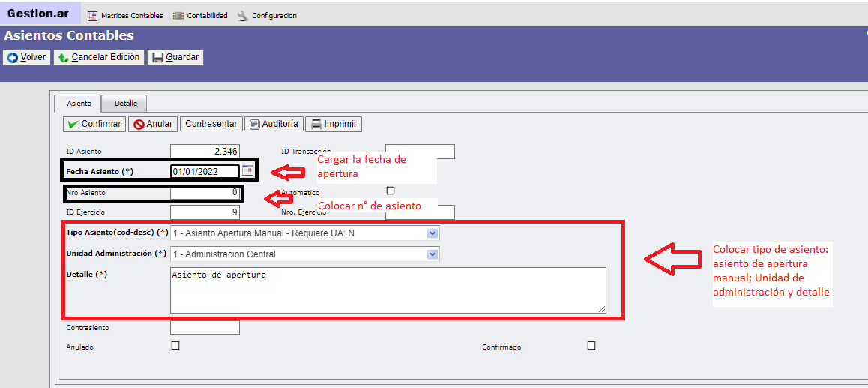Click the Volver back button
The width and height of the screenshot is (868, 388).
(x=27, y=57)
